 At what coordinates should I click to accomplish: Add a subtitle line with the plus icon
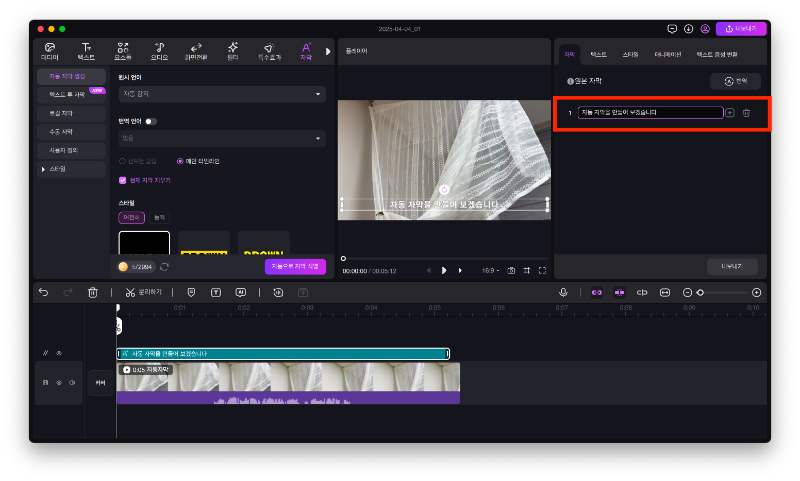[730, 113]
